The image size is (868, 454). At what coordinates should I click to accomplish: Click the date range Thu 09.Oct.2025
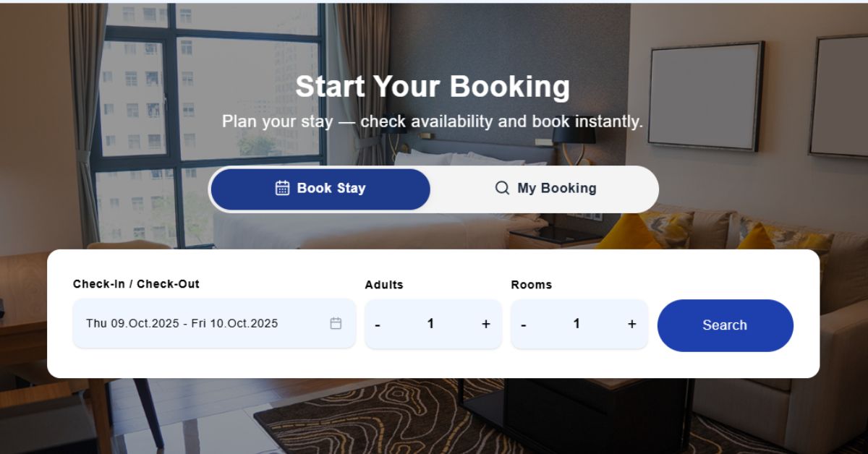tap(181, 323)
